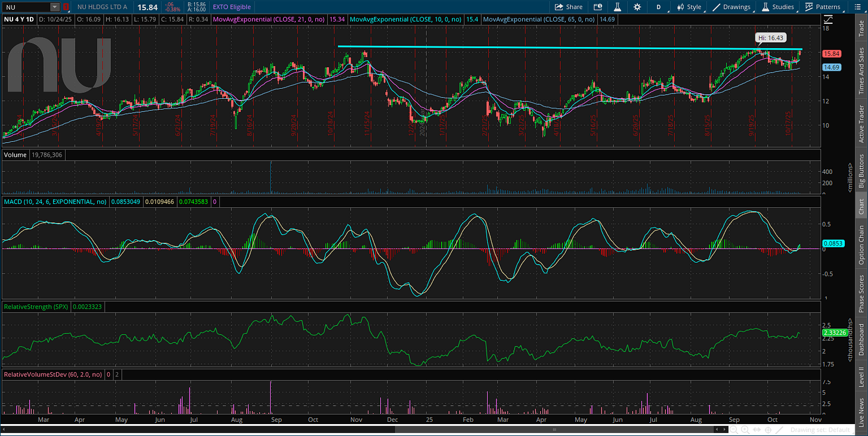Click the NU 4 Y 1D chart label

20,19
